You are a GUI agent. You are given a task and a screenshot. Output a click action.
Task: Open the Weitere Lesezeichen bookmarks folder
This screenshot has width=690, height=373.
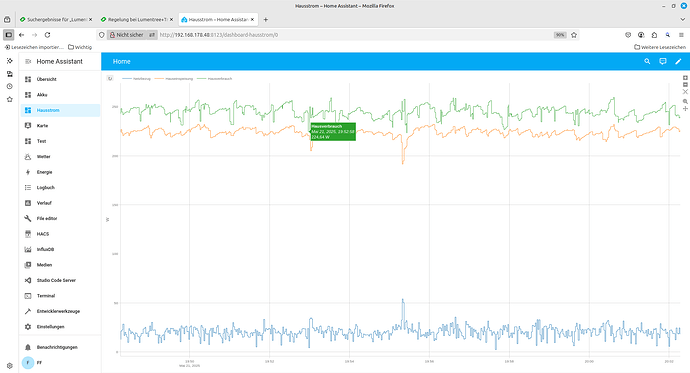(x=660, y=47)
